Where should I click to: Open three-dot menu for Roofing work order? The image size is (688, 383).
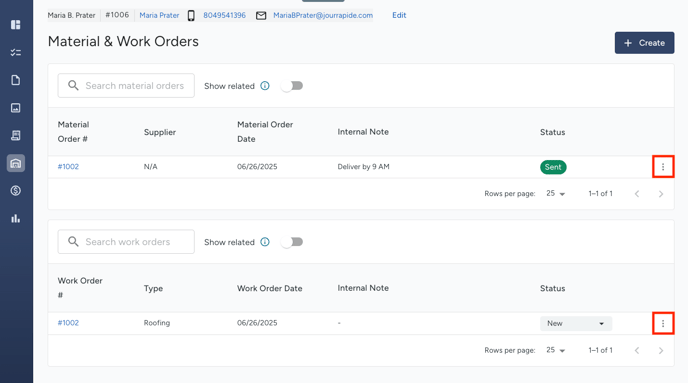pyautogui.click(x=663, y=323)
